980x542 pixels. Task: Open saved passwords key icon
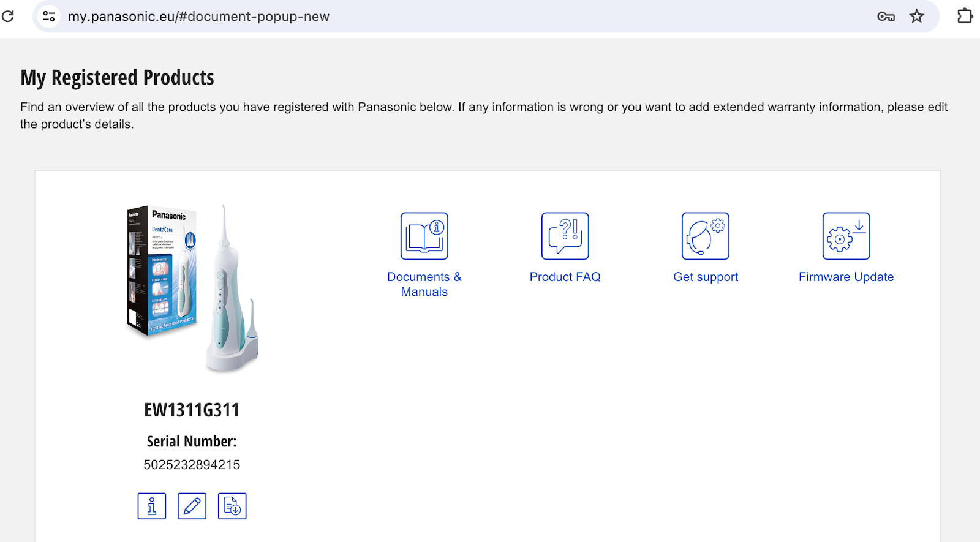point(886,17)
